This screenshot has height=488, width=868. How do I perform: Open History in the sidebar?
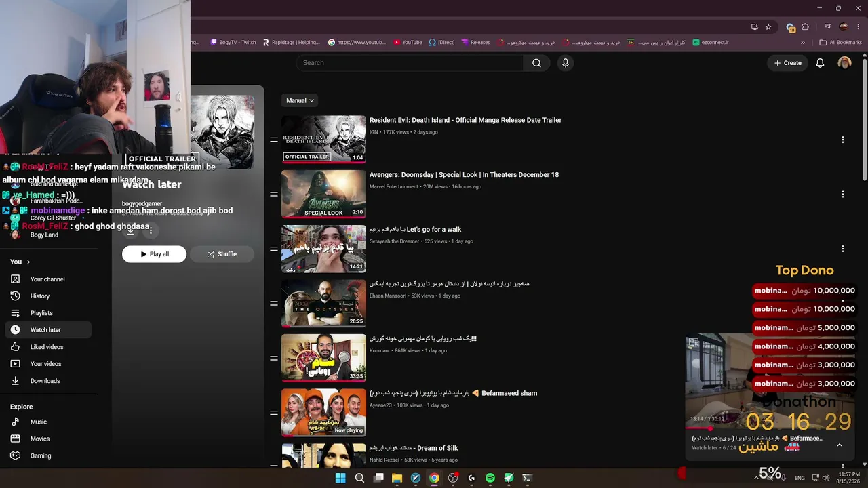point(47,296)
